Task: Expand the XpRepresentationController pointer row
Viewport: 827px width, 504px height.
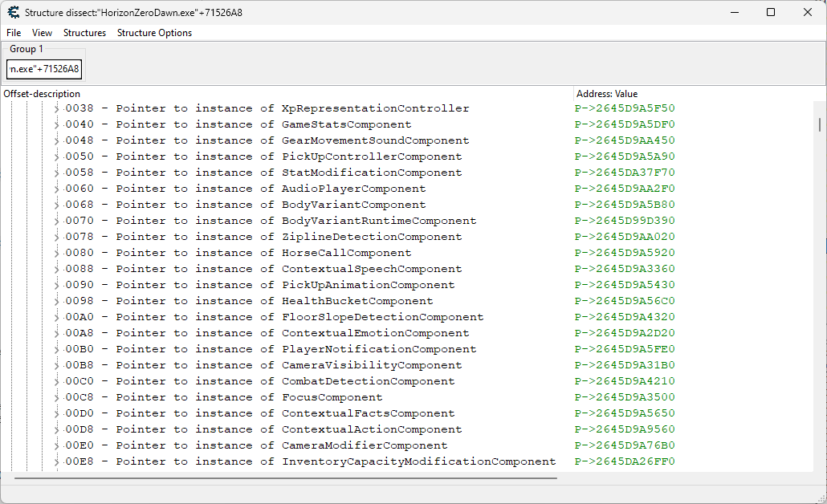Action: (x=56, y=108)
